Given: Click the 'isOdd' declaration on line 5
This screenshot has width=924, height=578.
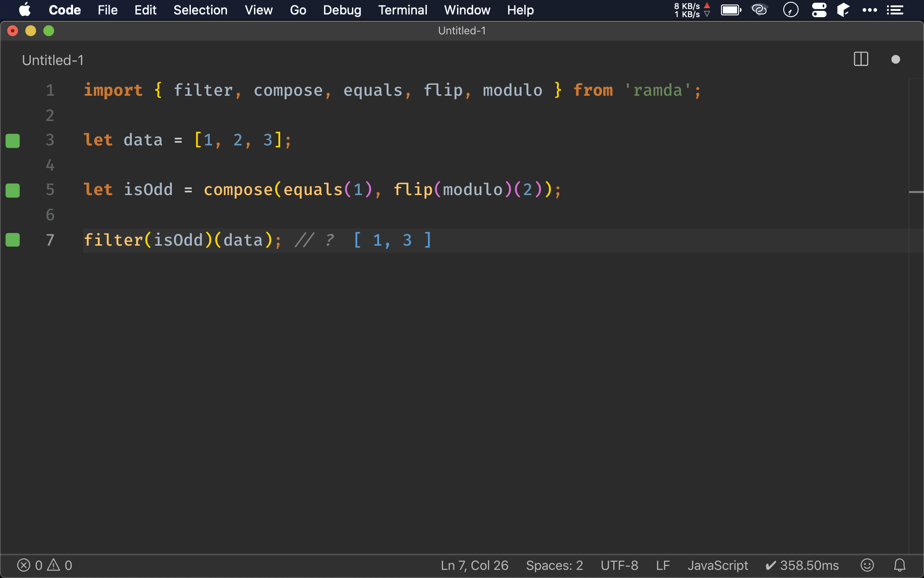Looking at the screenshot, I should tap(148, 190).
